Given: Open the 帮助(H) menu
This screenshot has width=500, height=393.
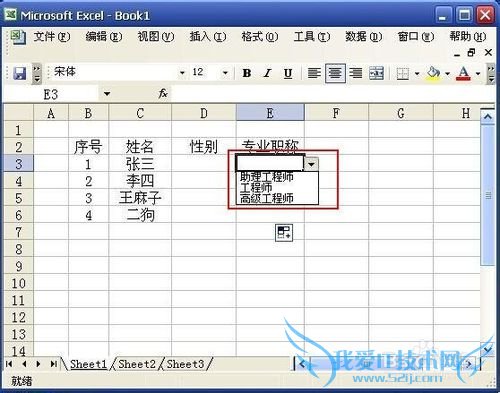Looking at the screenshot, I should pyautogui.click(x=468, y=36).
